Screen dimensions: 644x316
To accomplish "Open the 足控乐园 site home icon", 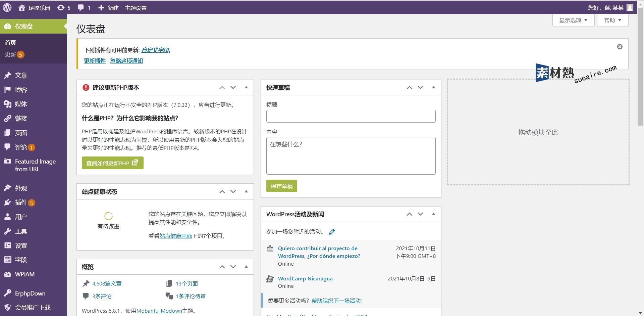I will (22, 8).
